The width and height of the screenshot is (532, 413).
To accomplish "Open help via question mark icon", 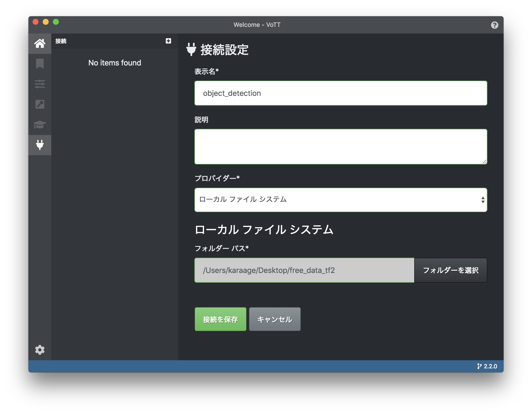I will (494, 25).
